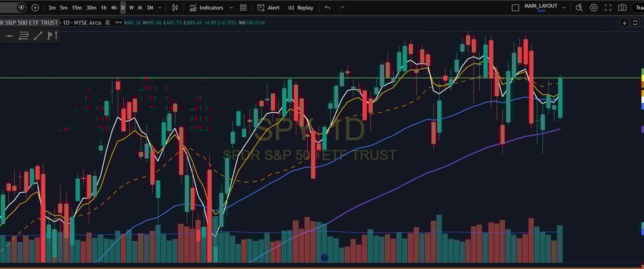Click the blue Save link under MAIN_LAYOUT

tap(540, 11)
